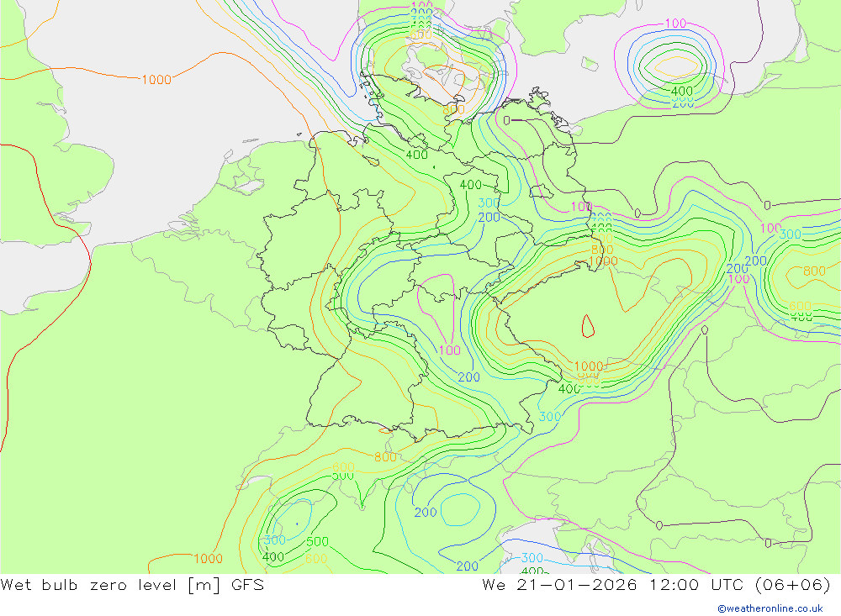The image size is (841, 616).
Task: Click the orange 800 label inside the closed contour at the east edge
Action: (x=814, y=271)
